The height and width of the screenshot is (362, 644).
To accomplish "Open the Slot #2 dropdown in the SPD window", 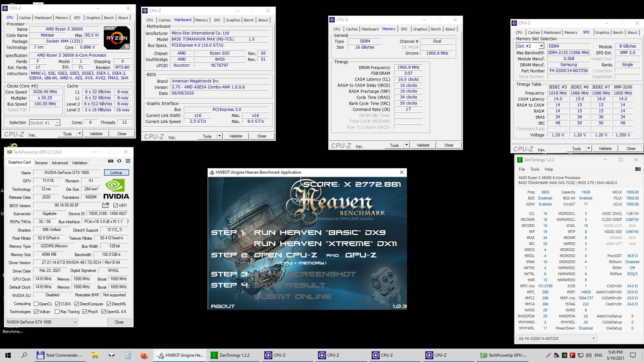I will [530, 46].
